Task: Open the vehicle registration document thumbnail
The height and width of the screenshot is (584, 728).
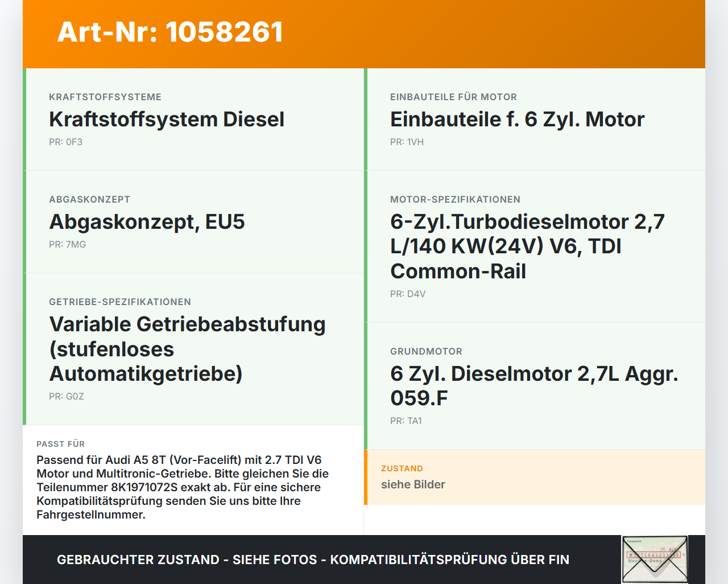Action: tap(655, 560)
